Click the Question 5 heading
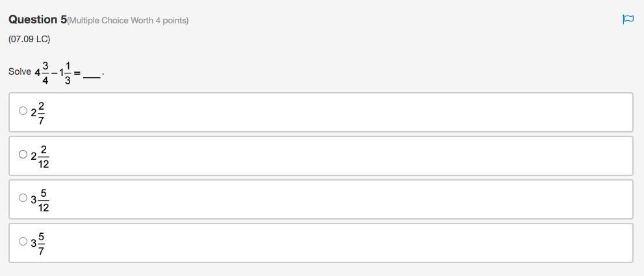644x276 pixels. point(38,20)
